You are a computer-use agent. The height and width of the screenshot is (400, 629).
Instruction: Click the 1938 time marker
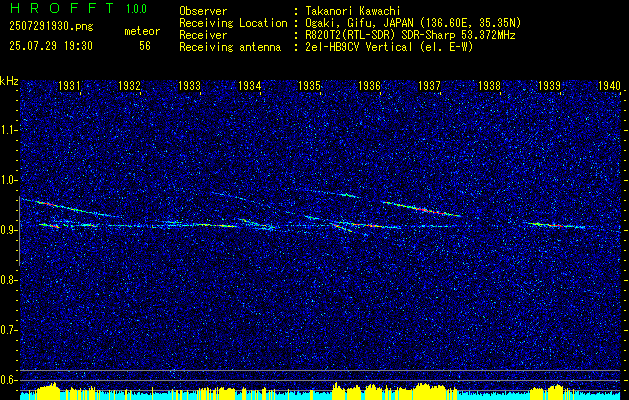[x=489, y=85]
